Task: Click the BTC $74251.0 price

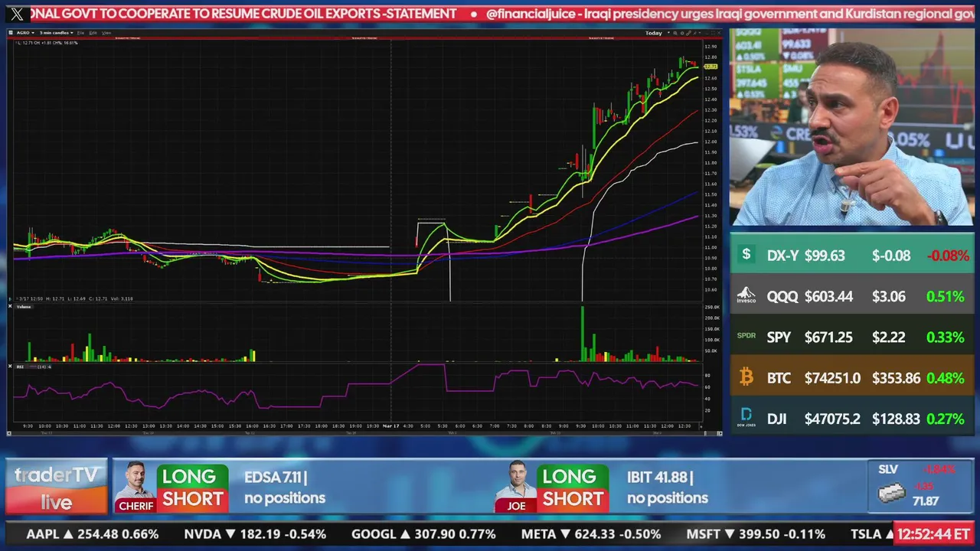Action: point(832,378)
